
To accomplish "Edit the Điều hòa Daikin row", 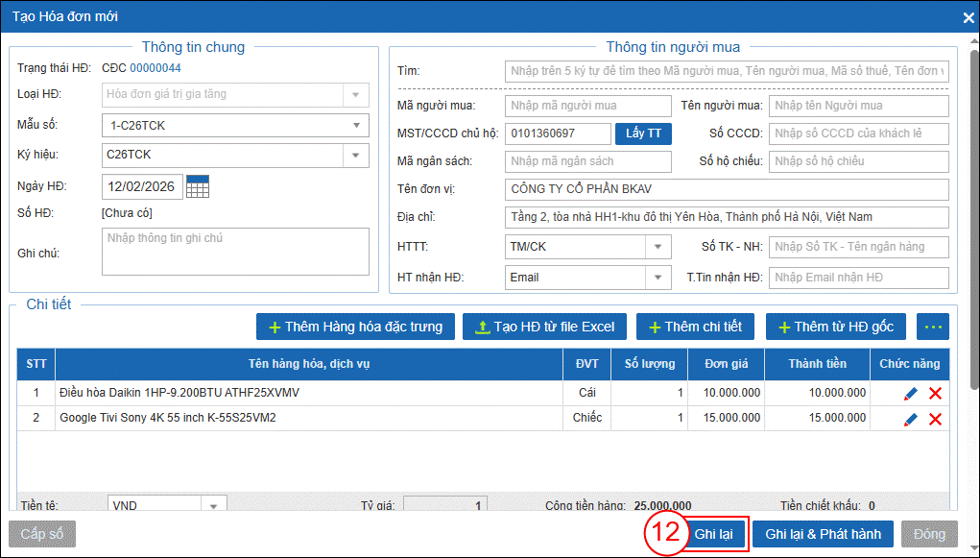I will click(910, 393).
